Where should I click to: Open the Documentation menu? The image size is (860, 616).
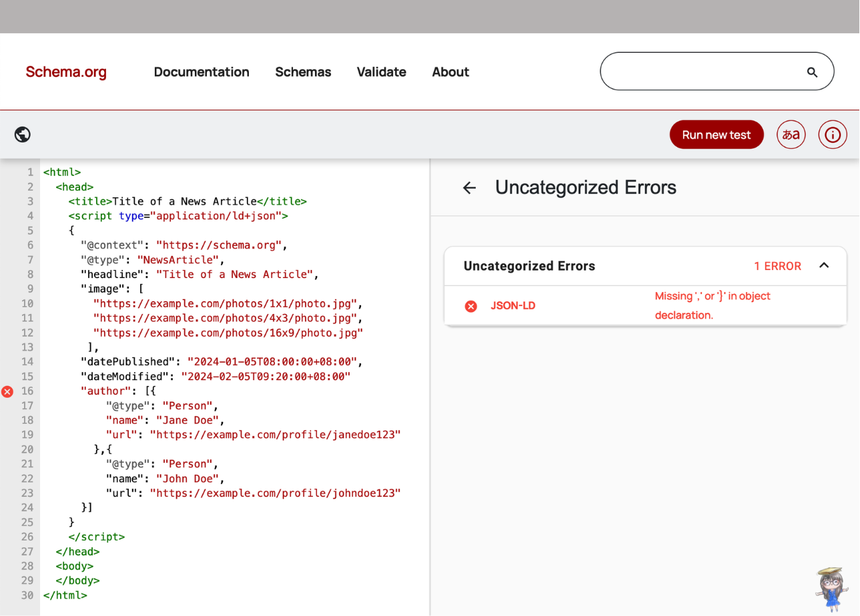coord(201,72)
